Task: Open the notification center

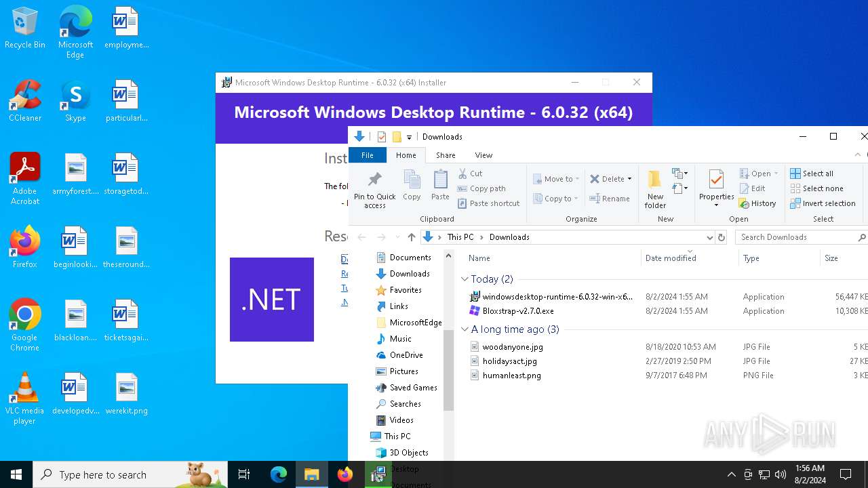Action: point(846,474)
